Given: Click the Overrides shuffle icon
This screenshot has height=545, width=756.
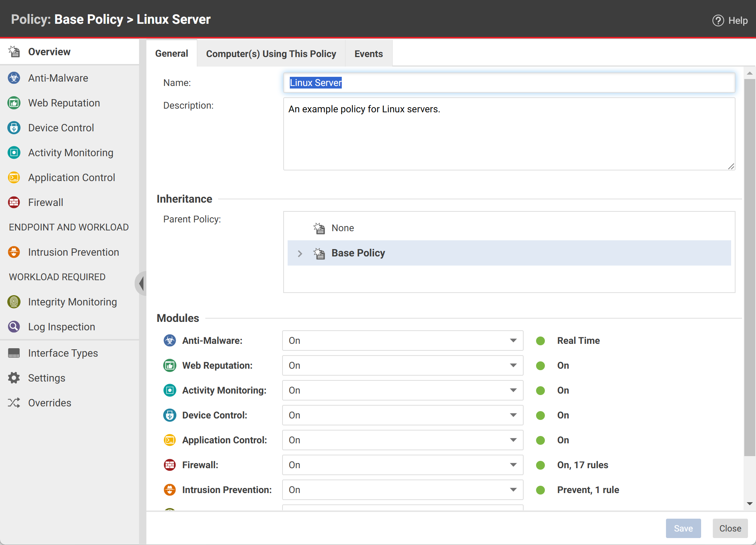Looking at the screenshot, I should [x=14, y=403].
